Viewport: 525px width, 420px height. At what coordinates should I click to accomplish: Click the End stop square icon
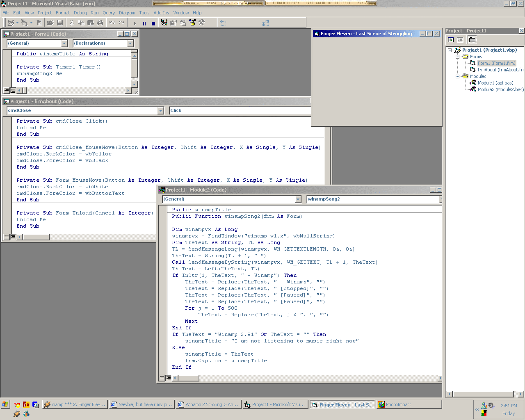(x=153, y=23)
